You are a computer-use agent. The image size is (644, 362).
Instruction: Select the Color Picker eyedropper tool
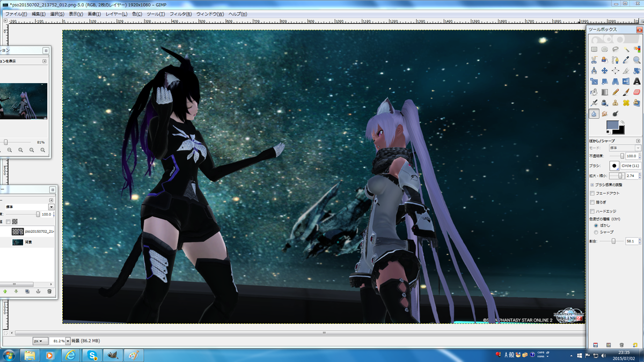(626, 60)
